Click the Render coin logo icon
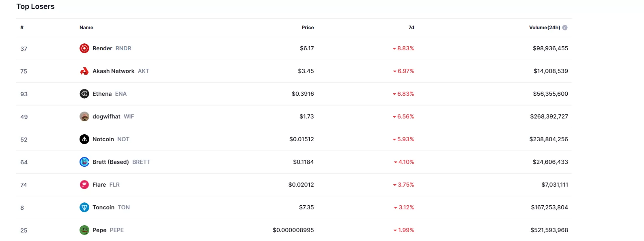This screenshot has height=241, width=644. click(84, 48)
